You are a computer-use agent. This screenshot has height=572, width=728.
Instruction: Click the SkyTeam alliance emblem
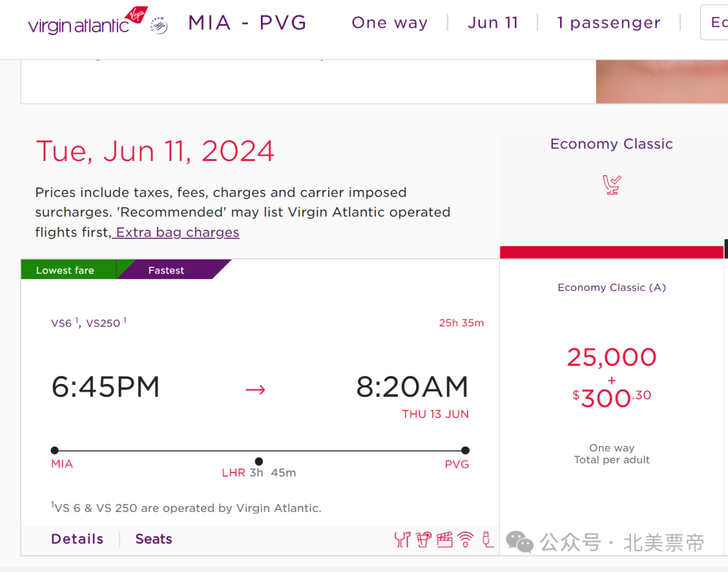pos(159,26)
